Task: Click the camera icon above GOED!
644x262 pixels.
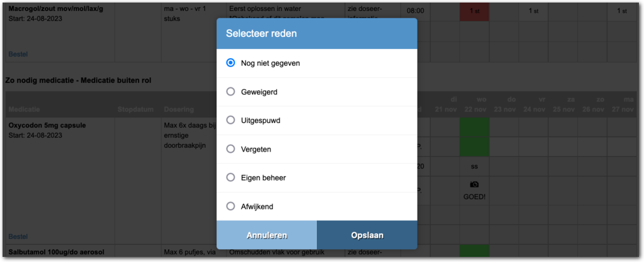Action: [x=474, y=185]
